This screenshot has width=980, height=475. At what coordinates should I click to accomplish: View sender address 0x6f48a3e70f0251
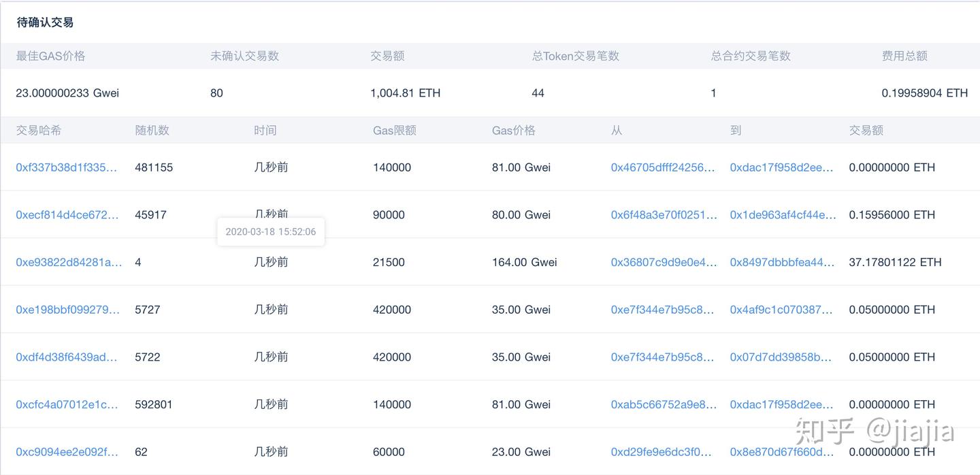[x=661, y=214]
